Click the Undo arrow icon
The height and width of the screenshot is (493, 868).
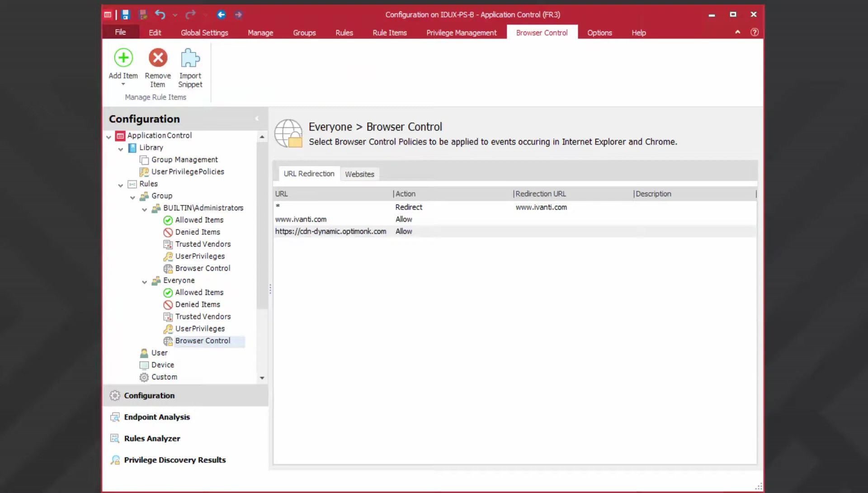pos(160,14)
